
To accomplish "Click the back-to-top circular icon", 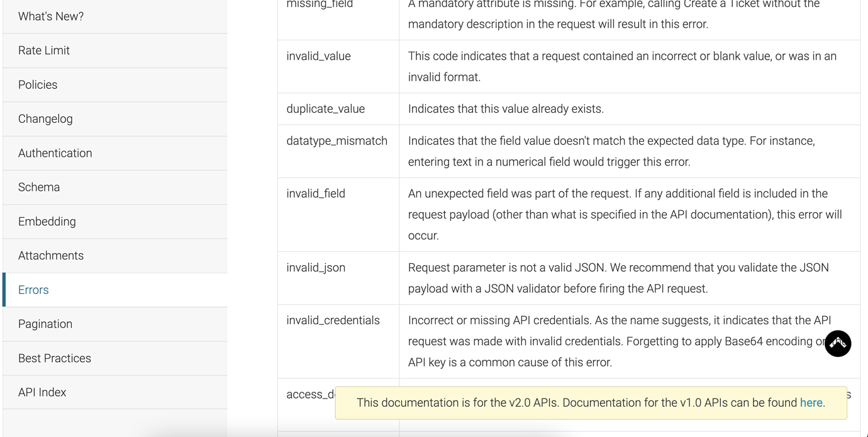I will click(838, 344).
